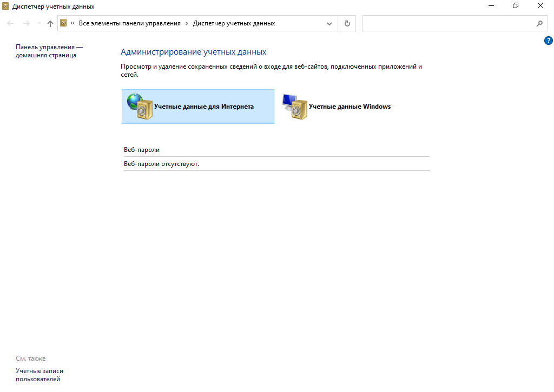
Task: Open the recent locations dropdown chevron
Action: 39,24
